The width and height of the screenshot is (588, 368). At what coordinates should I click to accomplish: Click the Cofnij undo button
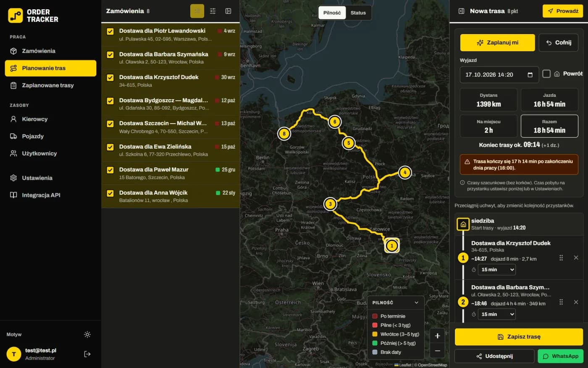point(559,42)
